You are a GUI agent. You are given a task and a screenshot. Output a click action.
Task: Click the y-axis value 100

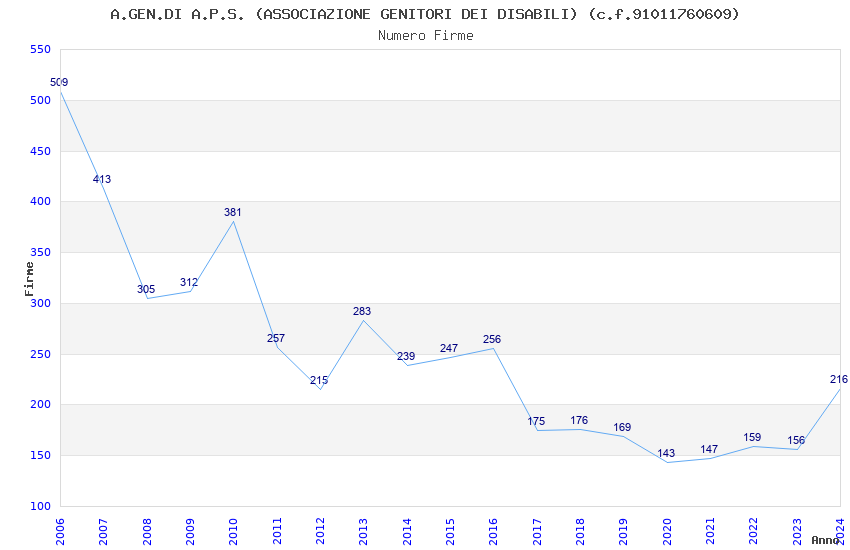(41, 506)
